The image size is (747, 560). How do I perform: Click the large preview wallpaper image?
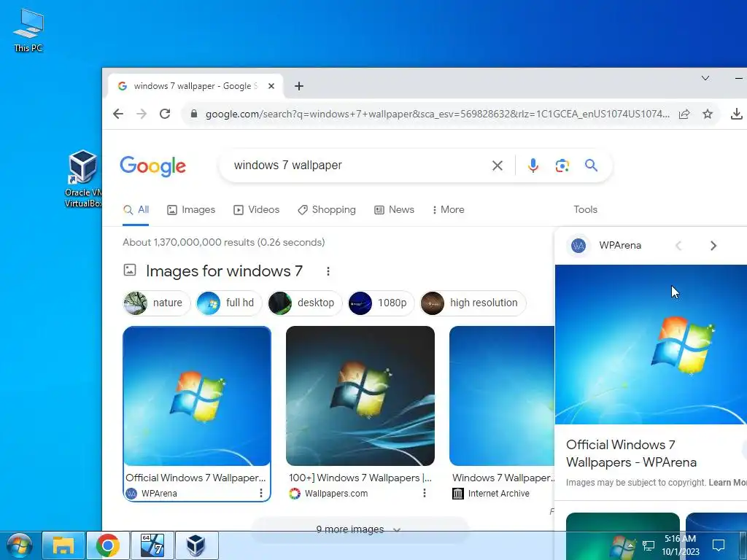tap(651, 345)
